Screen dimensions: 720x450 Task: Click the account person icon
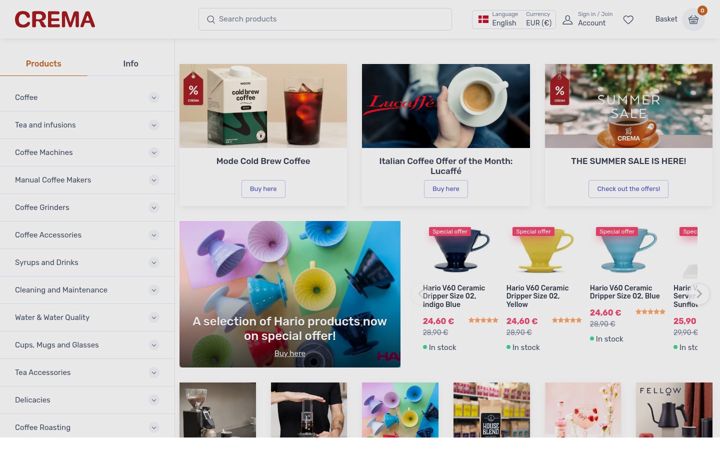[x=568, y=19]
